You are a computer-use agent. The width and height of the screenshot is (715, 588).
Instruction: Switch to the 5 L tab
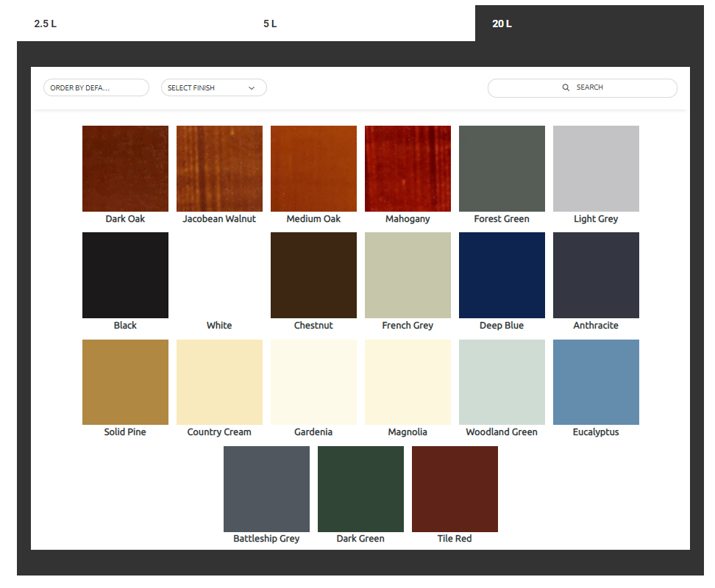(x=270, y=23)
